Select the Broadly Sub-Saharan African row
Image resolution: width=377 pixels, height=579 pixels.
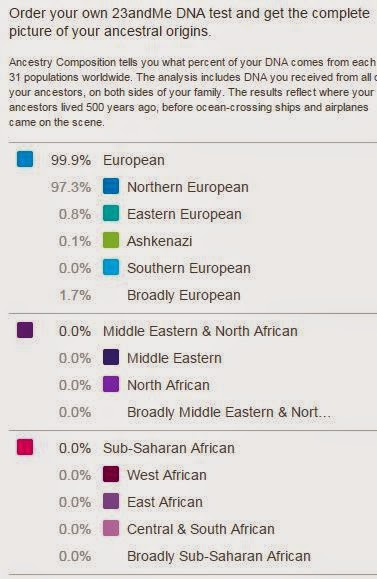pos(192,556)
